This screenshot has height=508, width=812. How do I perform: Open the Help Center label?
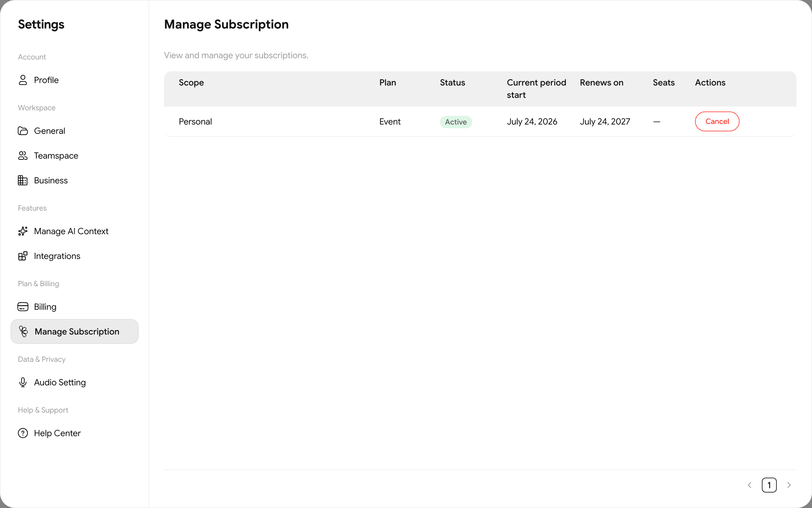(57, 433)
